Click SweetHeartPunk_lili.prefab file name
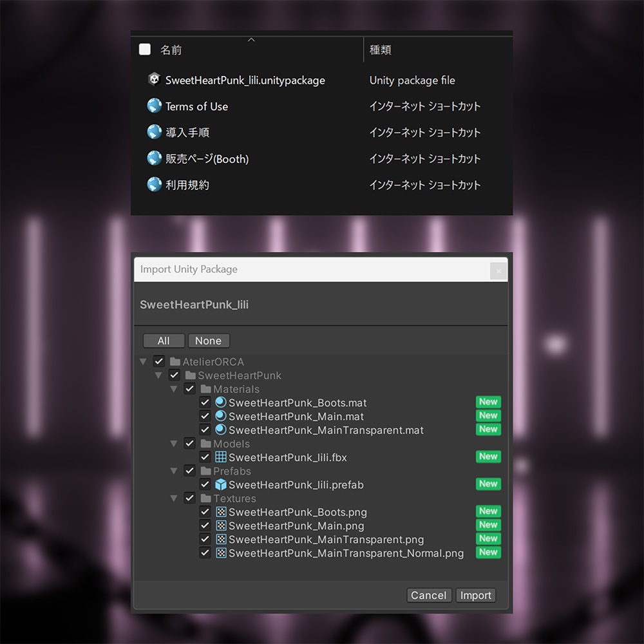This screenshot has height=644, width=644. [296, 485]
